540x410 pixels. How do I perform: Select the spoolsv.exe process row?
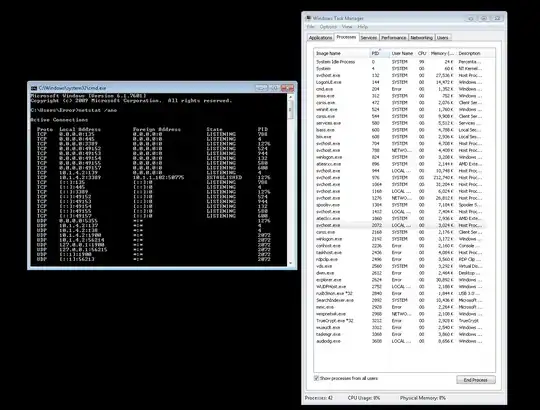point(399,205)
